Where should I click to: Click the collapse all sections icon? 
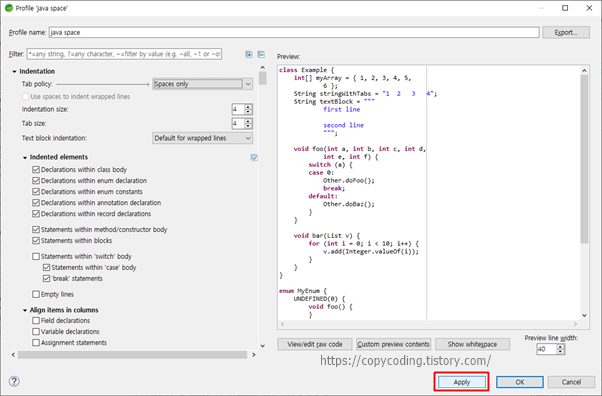pyautogui.click(x=261, y=54)
